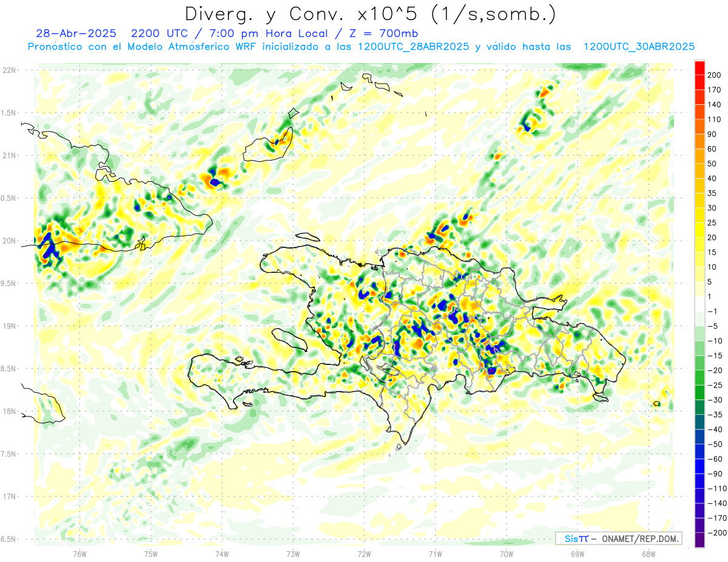Click the '18N' latitude label
Screen dimensions: 728x562
pos(8,411)
